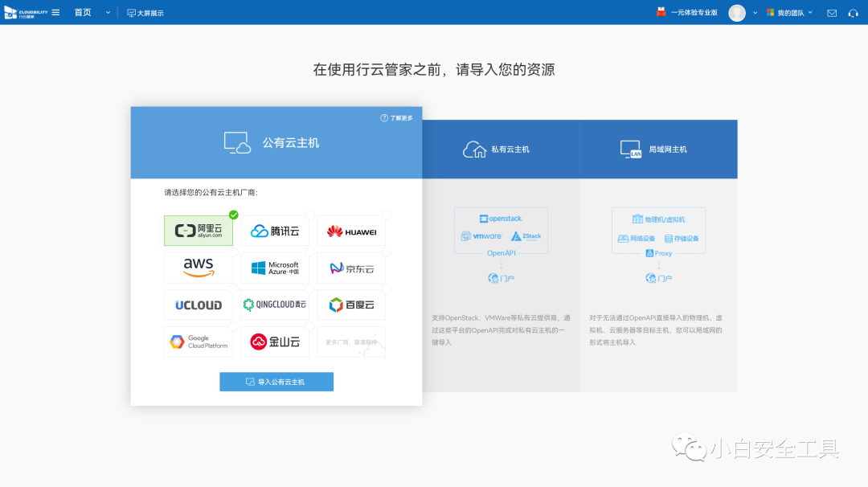Select 阿里云 as cloud vendor

pyautogui.click(x=199, y=231)
